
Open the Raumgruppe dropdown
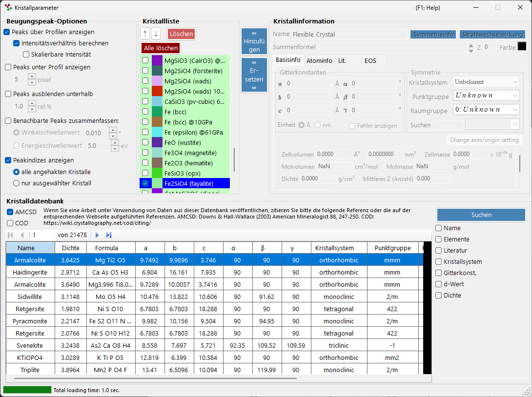pos(486,110)
